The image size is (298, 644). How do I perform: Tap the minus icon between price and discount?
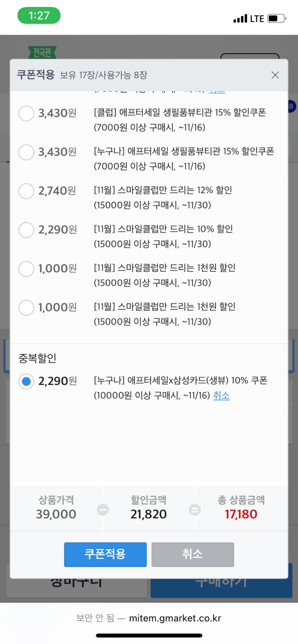click(x=103, y=510)
